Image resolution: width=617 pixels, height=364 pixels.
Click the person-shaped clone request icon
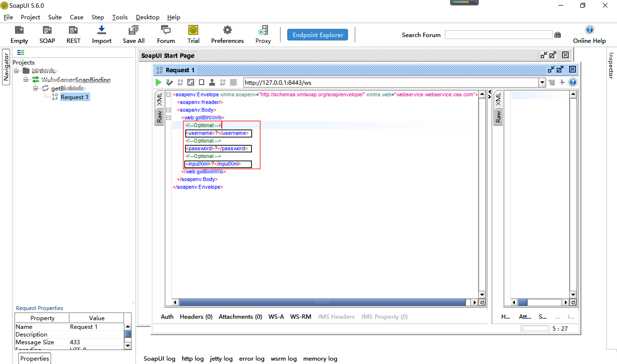(212, 82)
